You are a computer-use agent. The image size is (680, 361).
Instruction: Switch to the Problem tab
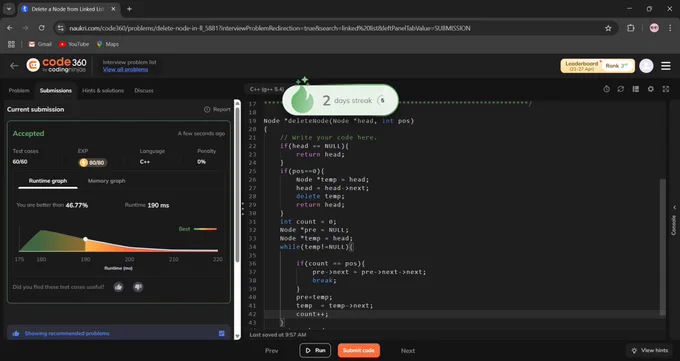[19, 90]
